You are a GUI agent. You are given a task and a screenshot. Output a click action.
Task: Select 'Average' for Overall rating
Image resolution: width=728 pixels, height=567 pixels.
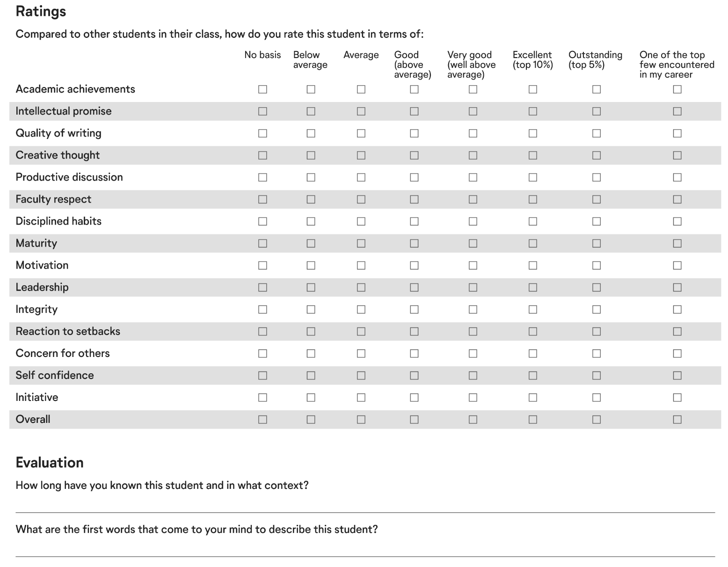click(x=361, y=419)
